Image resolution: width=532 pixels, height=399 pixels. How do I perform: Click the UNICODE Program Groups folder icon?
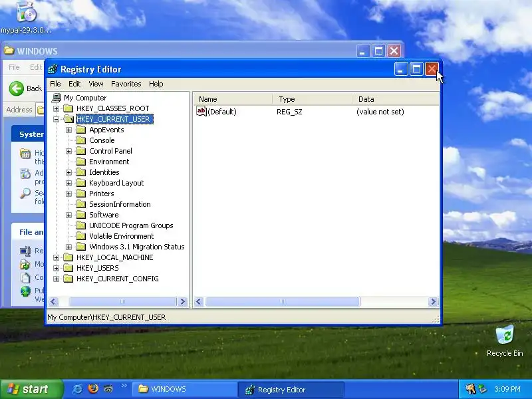80,225
